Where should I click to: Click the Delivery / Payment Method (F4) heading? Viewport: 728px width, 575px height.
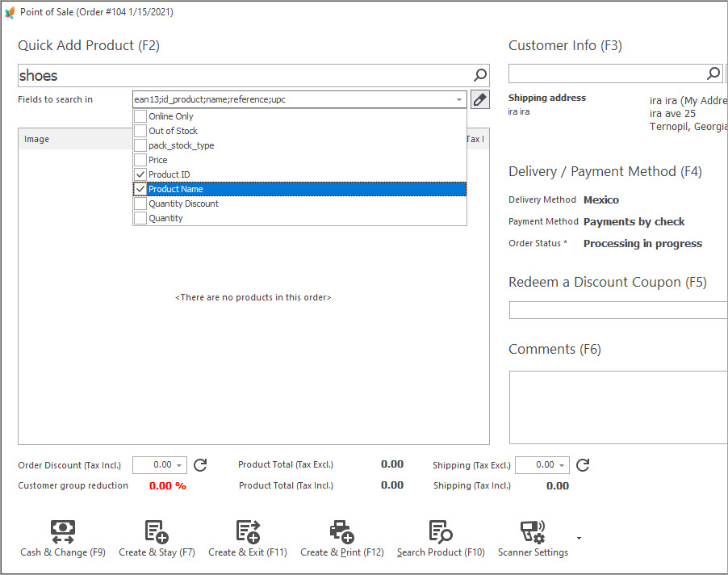[x=605, y=171]
